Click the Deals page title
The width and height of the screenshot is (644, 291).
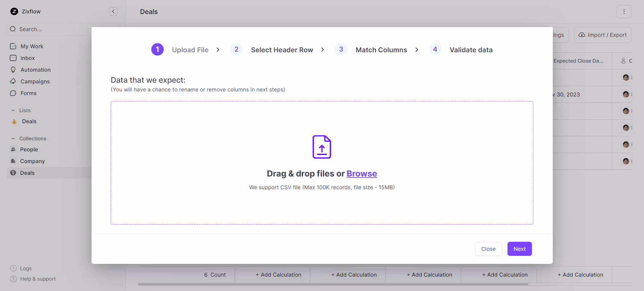tap(149, 12)
